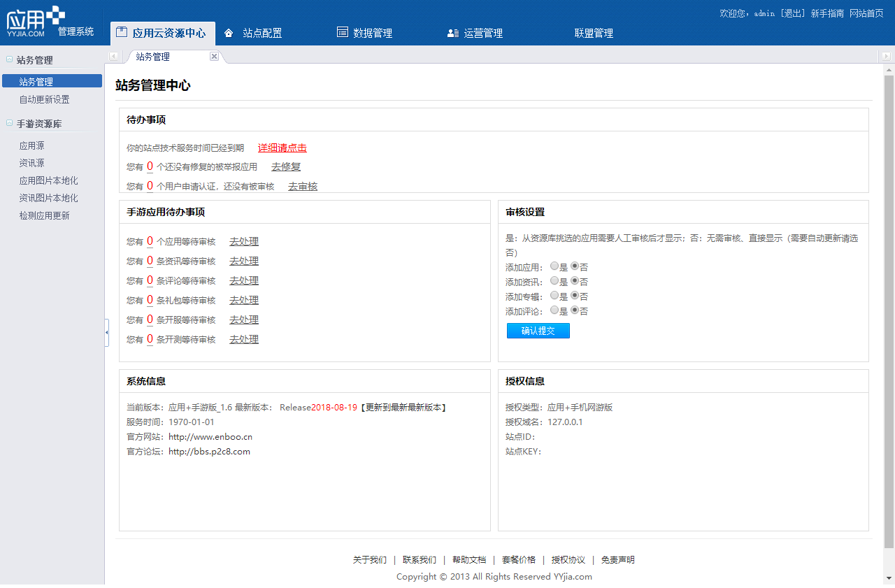Click the 去修复 link
Viewport: 895px width, 588px height.
click(x=286, y=166)
